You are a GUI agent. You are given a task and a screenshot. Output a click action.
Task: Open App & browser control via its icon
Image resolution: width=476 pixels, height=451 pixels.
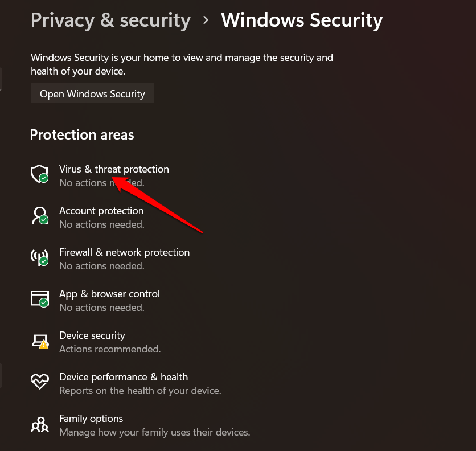coord(39,298)
